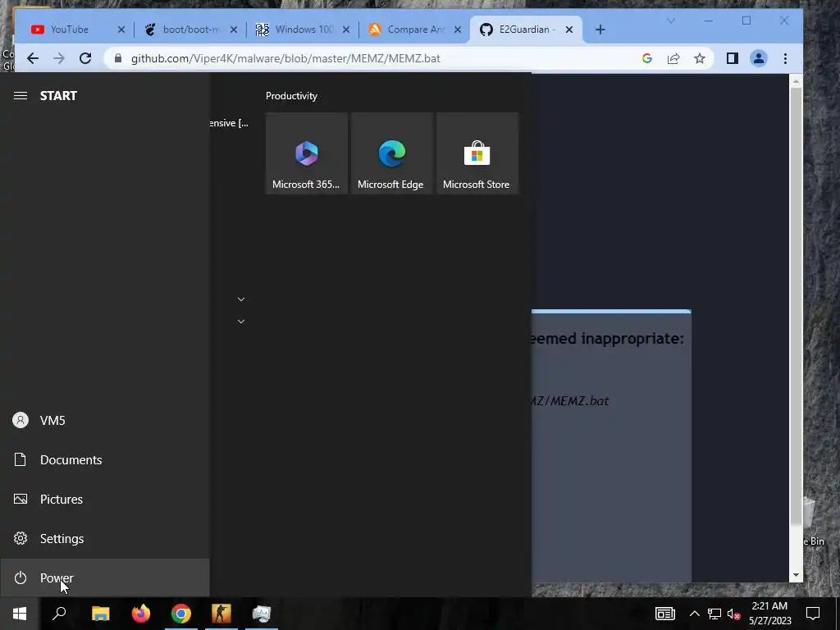Click the address bar URL
840x630 pixels.
(x=285, y=58)
